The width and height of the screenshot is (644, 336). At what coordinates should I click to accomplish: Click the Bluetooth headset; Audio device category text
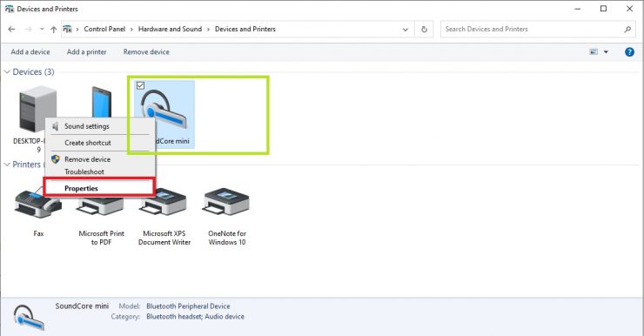196,316
